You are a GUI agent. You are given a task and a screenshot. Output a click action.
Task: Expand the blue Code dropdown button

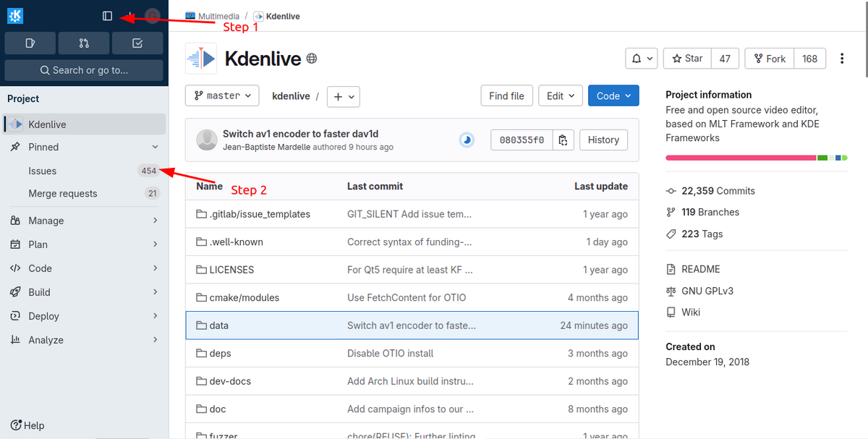point(613,95)
